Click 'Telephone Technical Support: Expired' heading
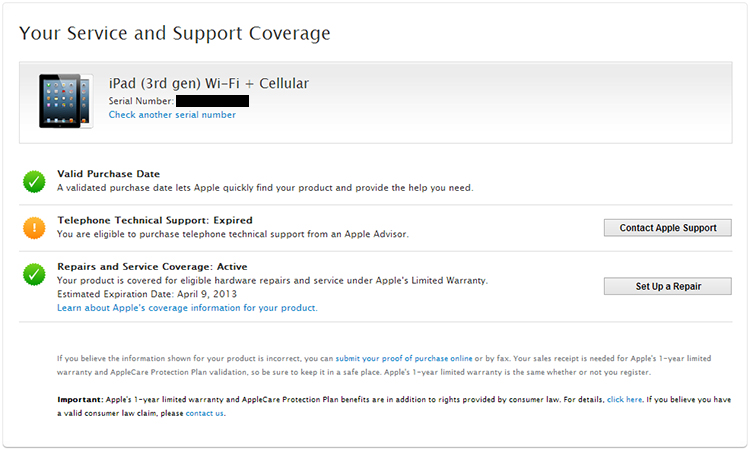The width and height of the screenshot is (750, 450). point(155,220)
